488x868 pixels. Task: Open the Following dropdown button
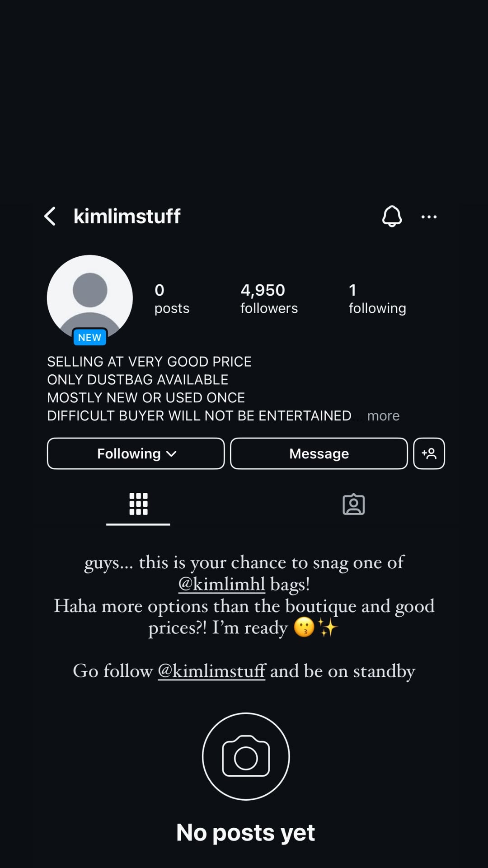(x=136, y=453)
